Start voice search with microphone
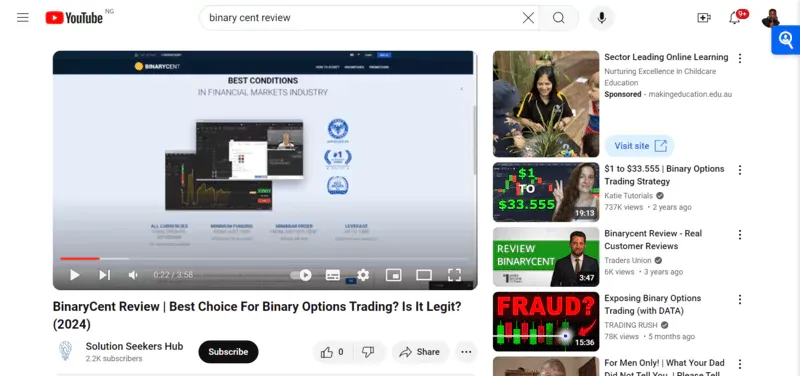The height and width of the screenshot is (376, 800). 602,18
